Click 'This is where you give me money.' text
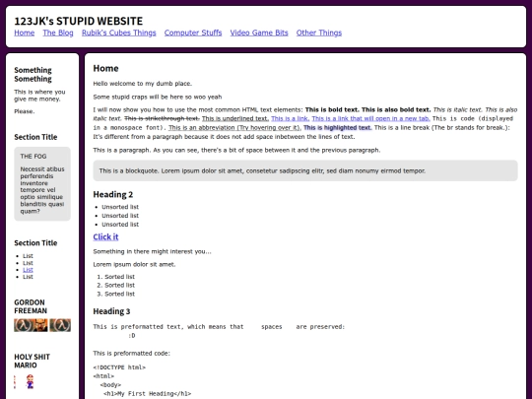Image resolution: width=532 pixels, height=399 pixels. click(39, 96)
